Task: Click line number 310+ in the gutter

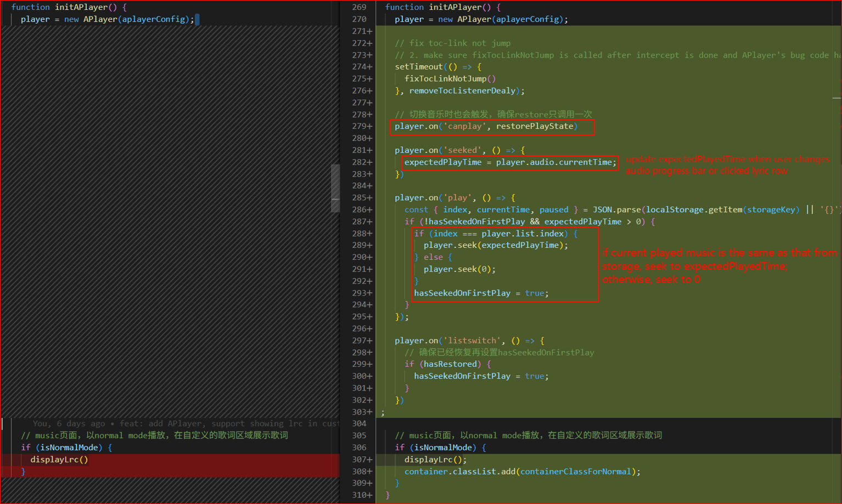Action: tap(362, 496)
